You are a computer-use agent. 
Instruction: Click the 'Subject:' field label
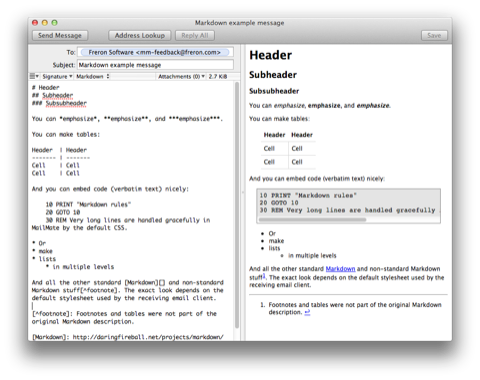pos(64,65)
